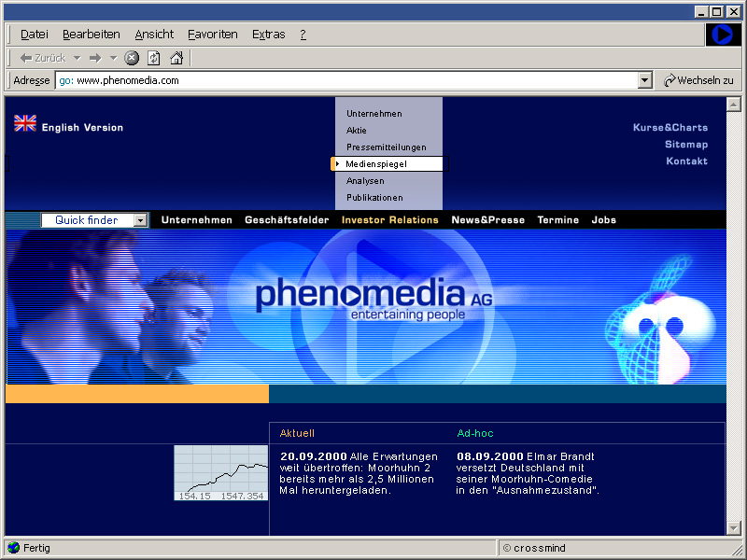Click the English Version link
Image resolution: width=747 pixels, height=560 pixels.
click(82, 128)
